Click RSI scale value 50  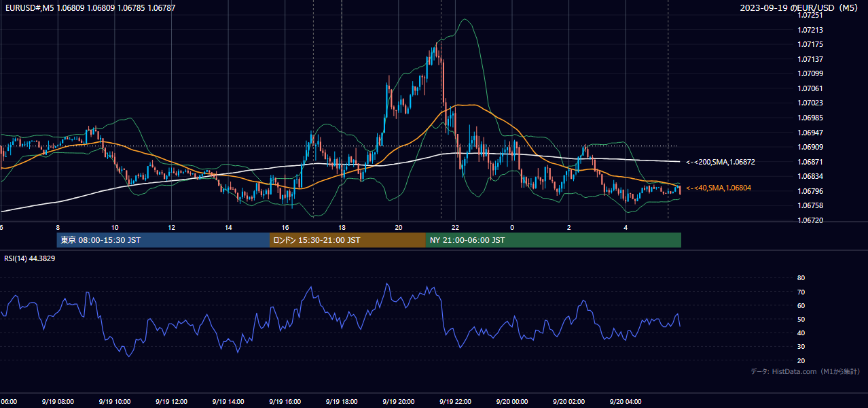pos(801,319)
